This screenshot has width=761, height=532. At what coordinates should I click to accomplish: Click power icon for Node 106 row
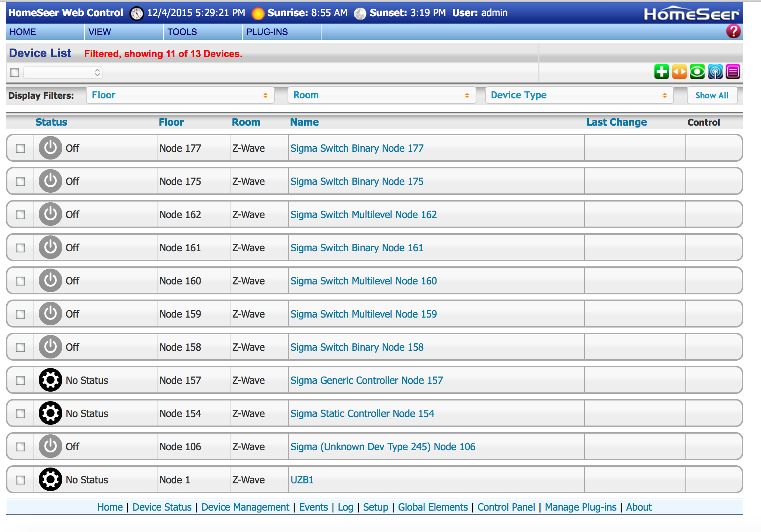51,446
